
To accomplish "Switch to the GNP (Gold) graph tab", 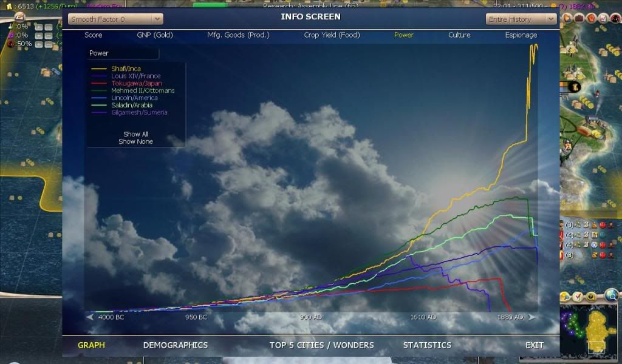I will (x=155, y=35).
